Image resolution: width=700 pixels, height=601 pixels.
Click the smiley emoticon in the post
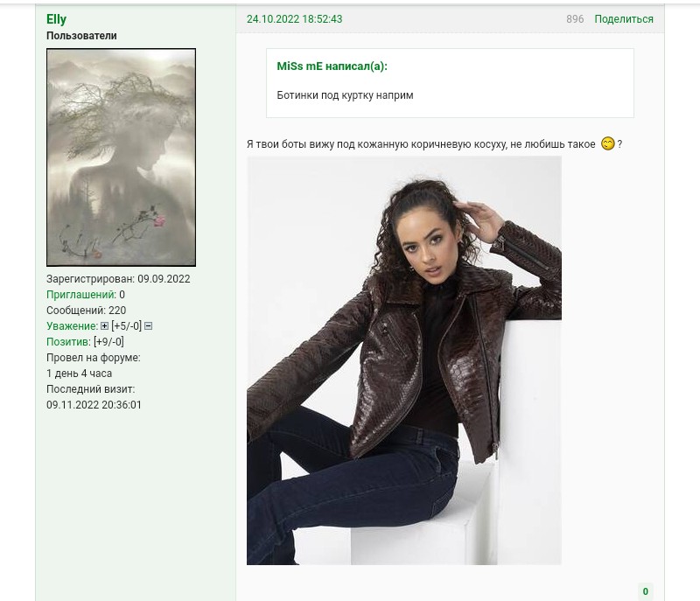pos(607,143)
